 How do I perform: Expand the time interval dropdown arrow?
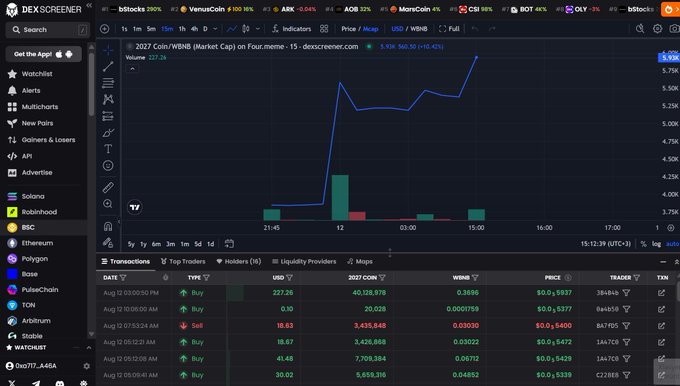pos(215,29)
